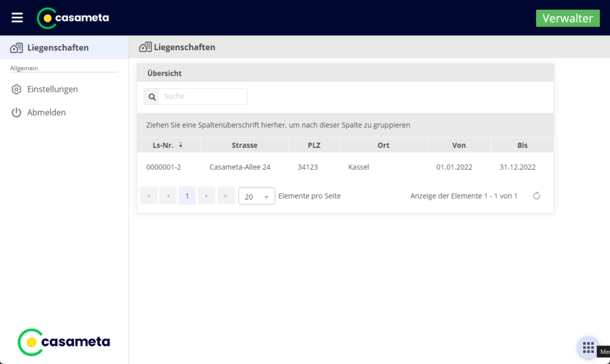Click the column grouping drop area text
This screenshot has width=610, height=364.
click(x=278, y=125)
